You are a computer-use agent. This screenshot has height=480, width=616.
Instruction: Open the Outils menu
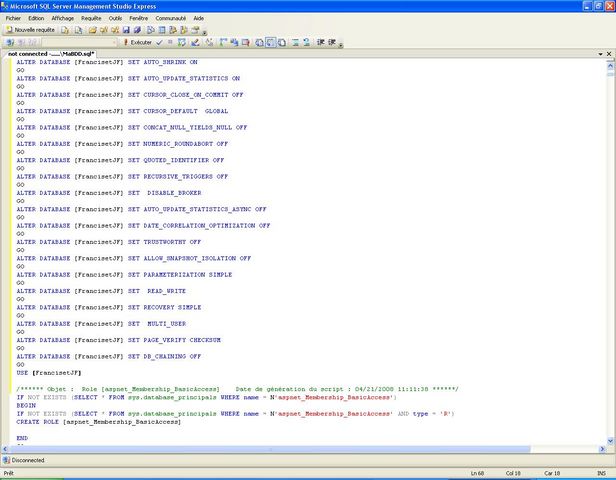116,18
